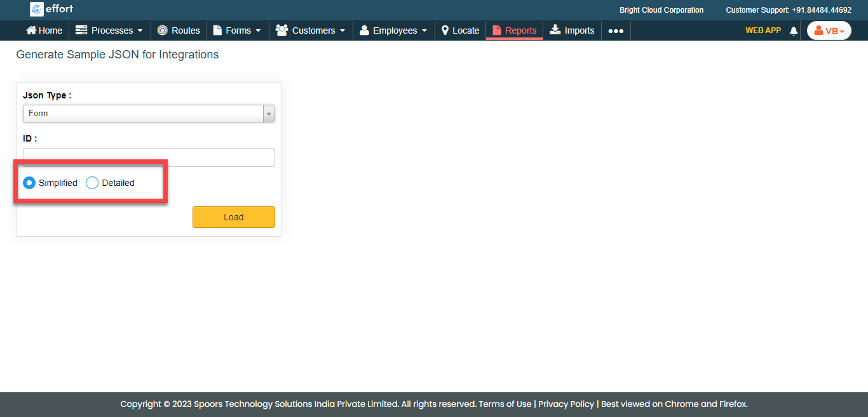Open the three-dots more menu
This screenshot has height=417, width=868.
615,30
